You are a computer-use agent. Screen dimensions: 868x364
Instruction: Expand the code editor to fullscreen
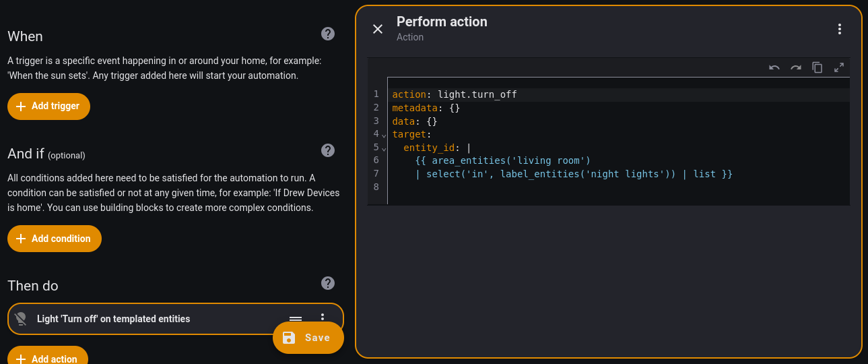tap(839, 67)
